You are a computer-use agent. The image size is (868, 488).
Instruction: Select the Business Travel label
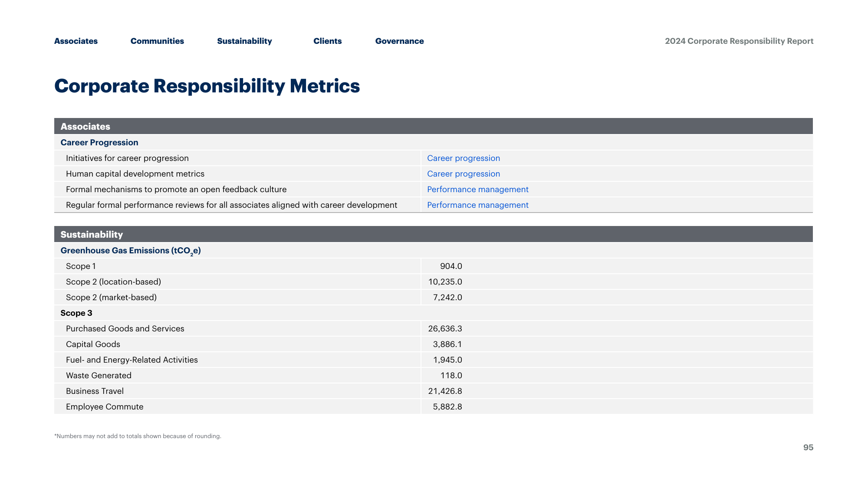point(95,391)
